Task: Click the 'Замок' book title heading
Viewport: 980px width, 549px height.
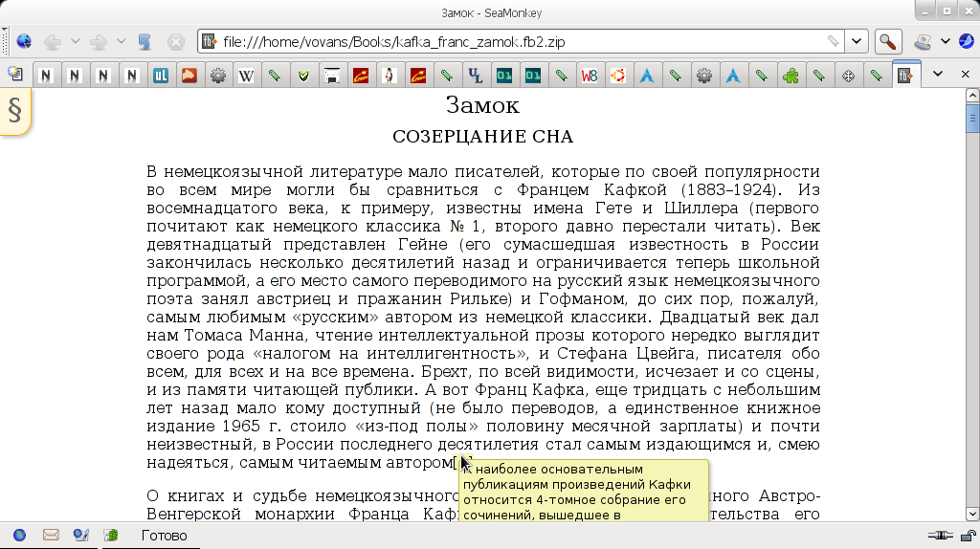Action: 482,105
